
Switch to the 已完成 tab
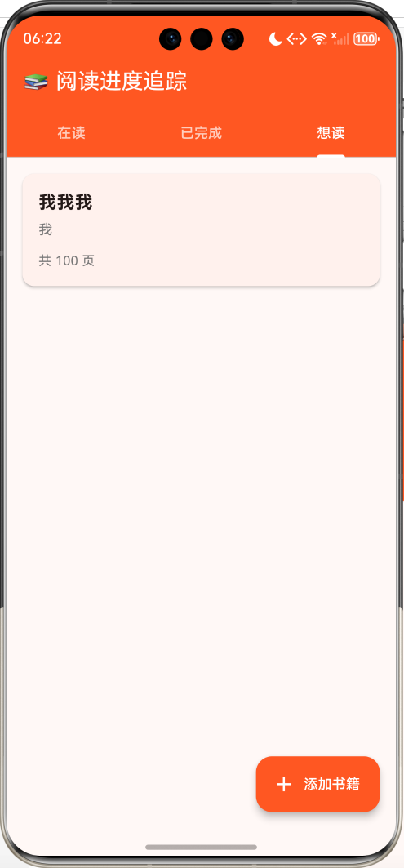(202, 133)
